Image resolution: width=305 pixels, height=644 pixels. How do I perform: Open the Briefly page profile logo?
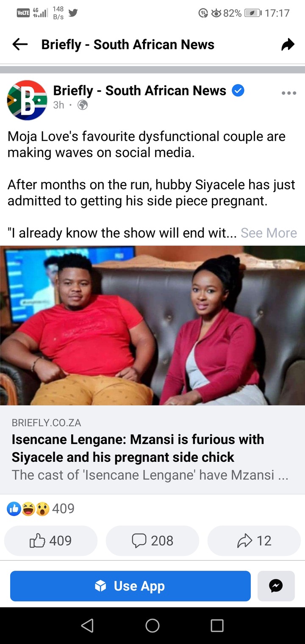pyautogui.click(x=27, y=100)
